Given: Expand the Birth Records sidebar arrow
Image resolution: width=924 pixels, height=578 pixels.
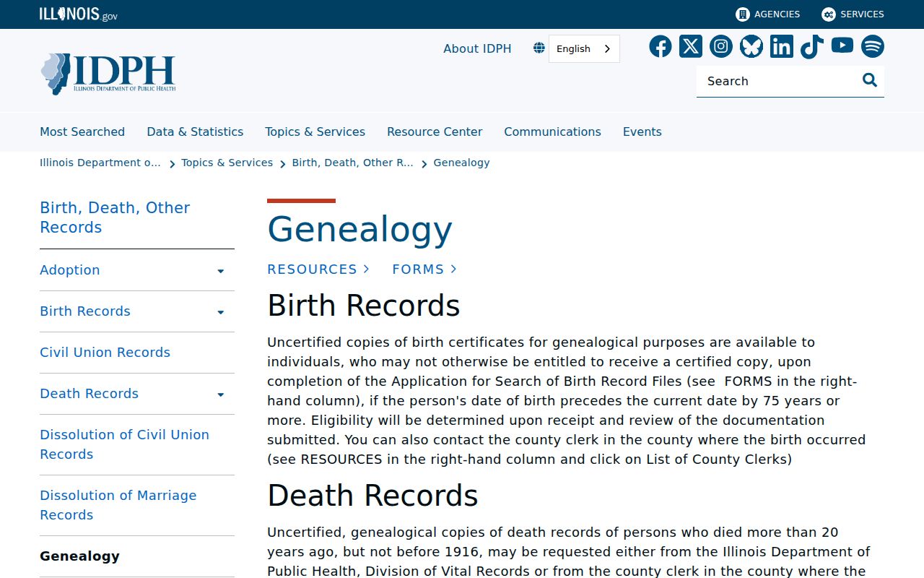Looking at the screenshot, I should 221,312.
